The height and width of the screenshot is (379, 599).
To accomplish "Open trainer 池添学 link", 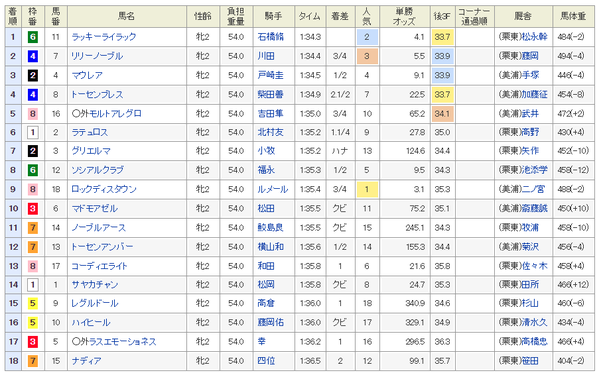I will [x=534, y=170].
